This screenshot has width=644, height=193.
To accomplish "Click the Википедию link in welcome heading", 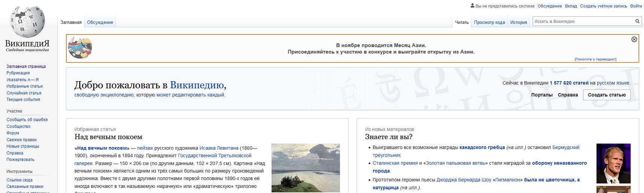I will pyautogui.click(x=197, y=85).
